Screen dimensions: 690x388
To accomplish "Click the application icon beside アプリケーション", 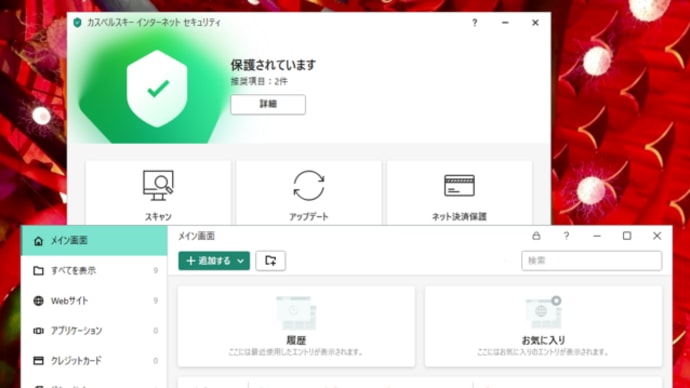I will pos(38,331).
